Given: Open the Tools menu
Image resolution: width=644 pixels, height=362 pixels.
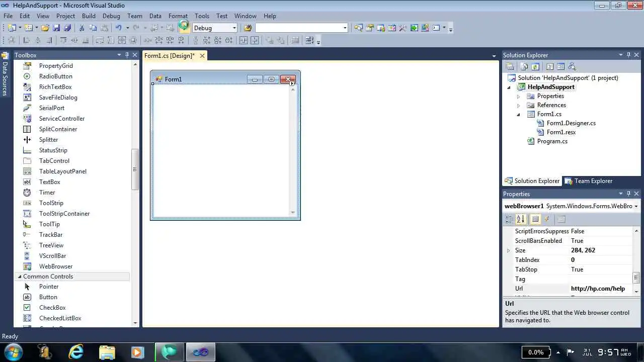Looking at the screenshot, I should (x=202, y=16).
